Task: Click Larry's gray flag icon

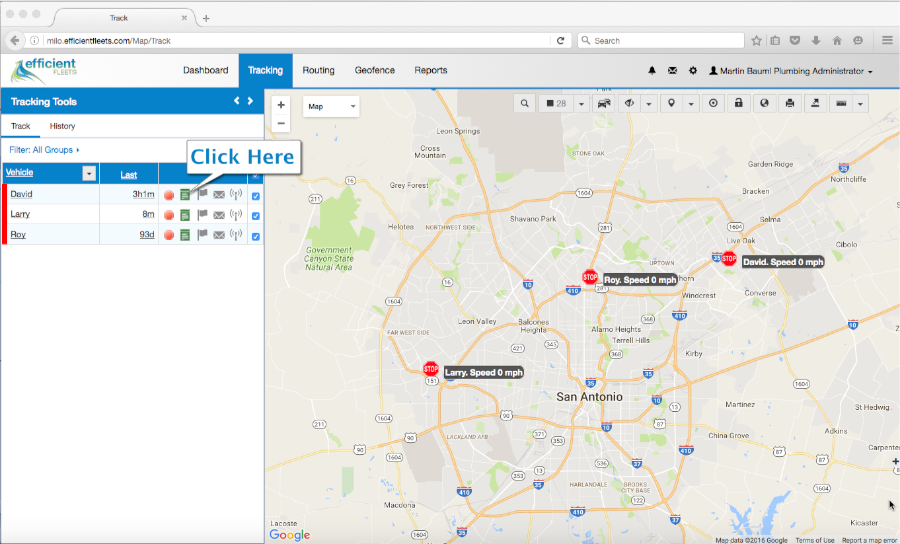Action: (x=202, y=215)
